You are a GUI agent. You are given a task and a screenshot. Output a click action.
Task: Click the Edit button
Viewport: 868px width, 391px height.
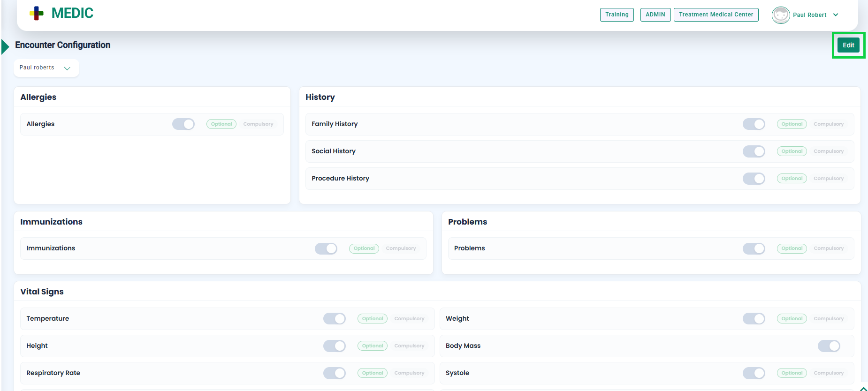[848, 45]
